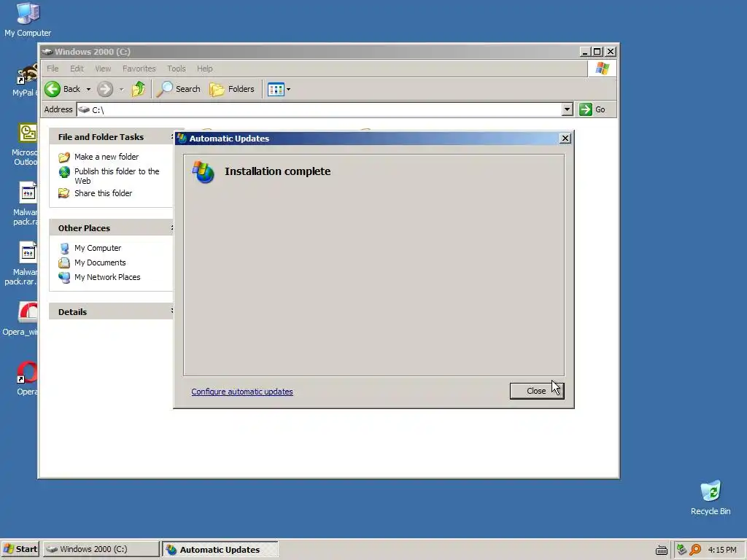Click the orange magnifier tray icon
The image size is (747, 560).
pyautogui.click(x=695, y=550)
